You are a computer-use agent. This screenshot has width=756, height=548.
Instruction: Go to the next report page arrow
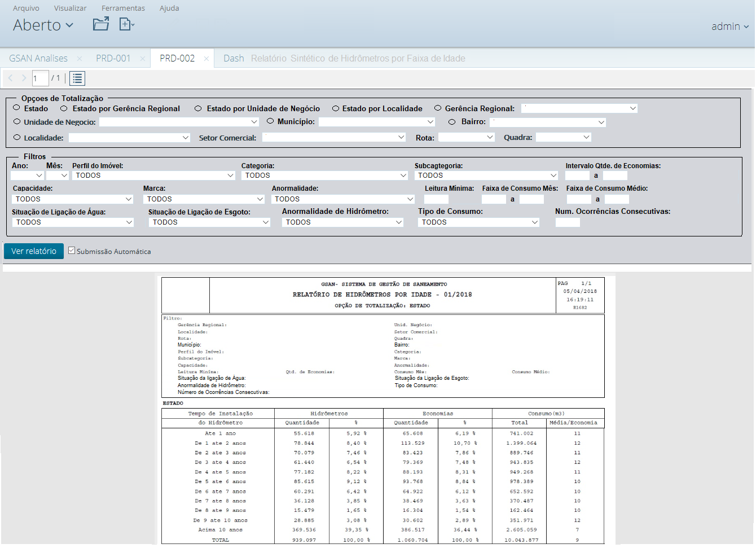coord(24,78)
